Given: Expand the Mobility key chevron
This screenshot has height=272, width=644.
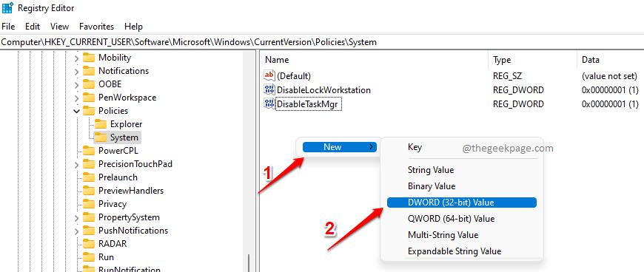Looking at the screenshot, I should click(x=76, y=58).
